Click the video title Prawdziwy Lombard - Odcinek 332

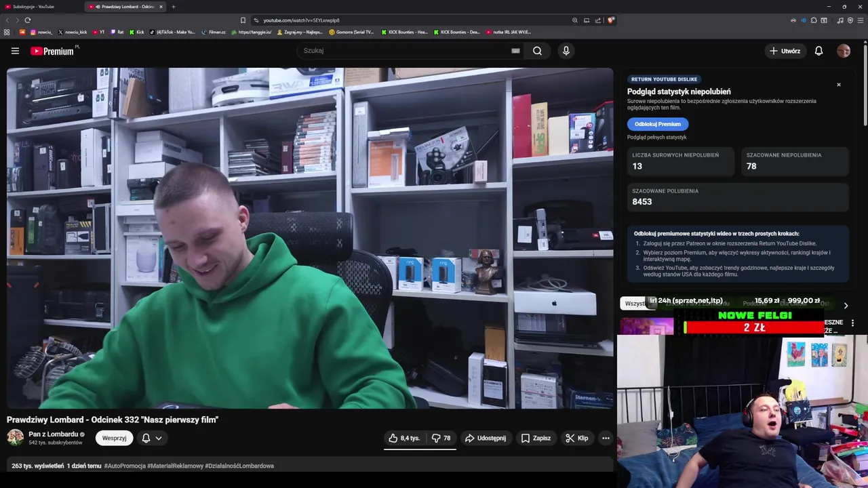113,420
